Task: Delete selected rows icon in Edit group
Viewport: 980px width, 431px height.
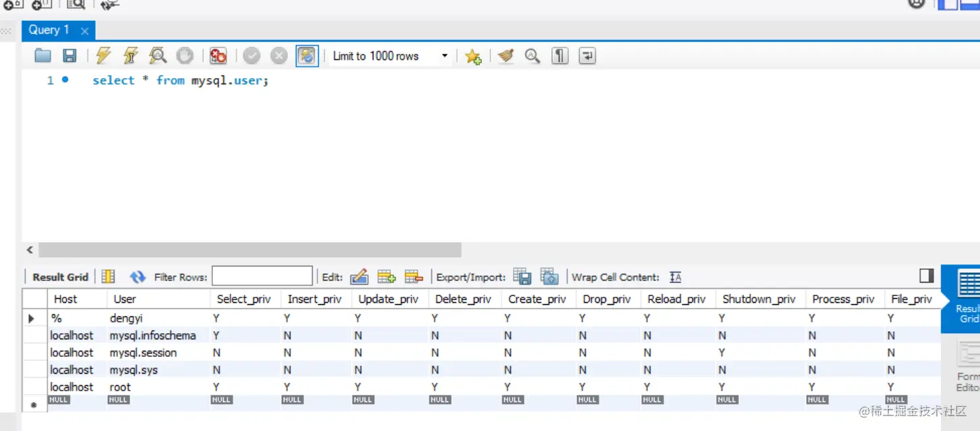Action: click(x=413, y=276)
